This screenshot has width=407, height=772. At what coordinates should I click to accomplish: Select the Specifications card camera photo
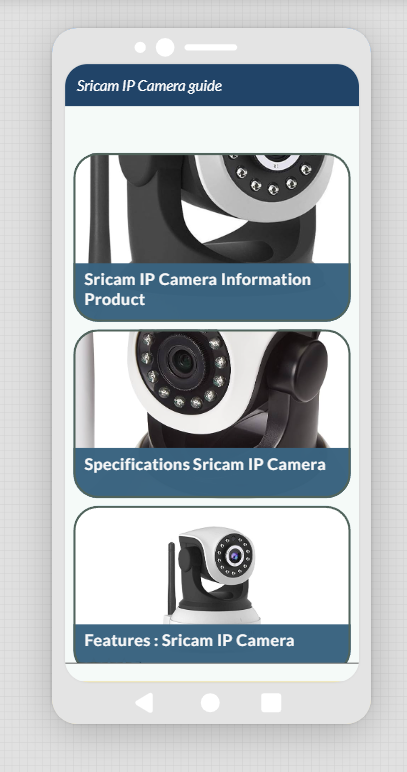point(212,389)
